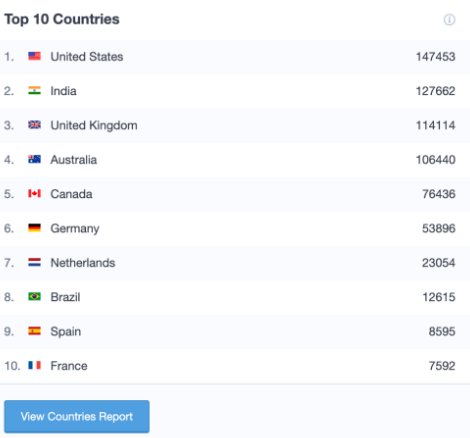The width and height of the screenshot is (470, 438).
Task: Select the Australia country name
Action: (74, 160)
